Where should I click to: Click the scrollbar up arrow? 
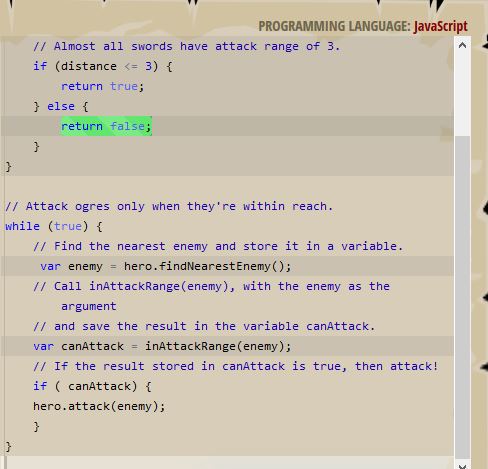[462, 45]
